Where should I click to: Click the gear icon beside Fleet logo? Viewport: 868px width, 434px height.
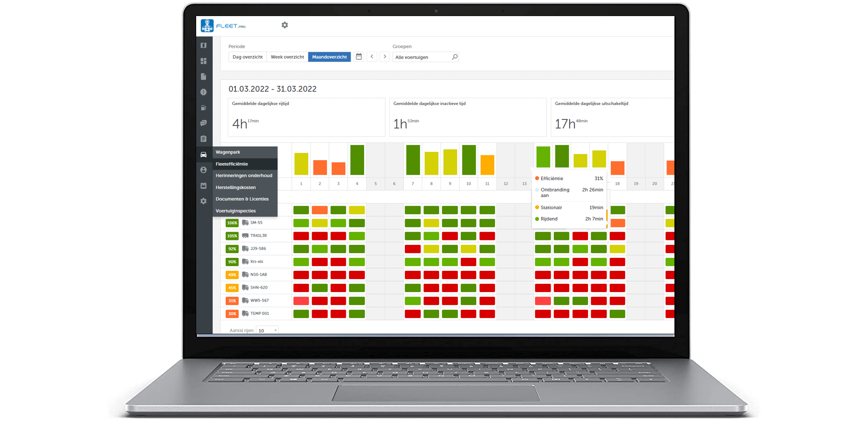[285, 25]
